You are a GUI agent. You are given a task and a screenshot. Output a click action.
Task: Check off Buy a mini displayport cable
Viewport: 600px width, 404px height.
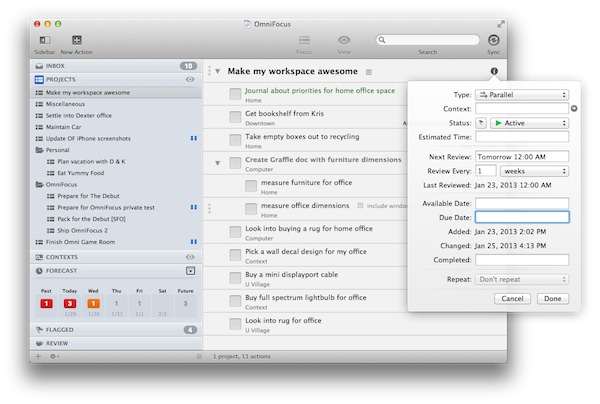point(235,277)
